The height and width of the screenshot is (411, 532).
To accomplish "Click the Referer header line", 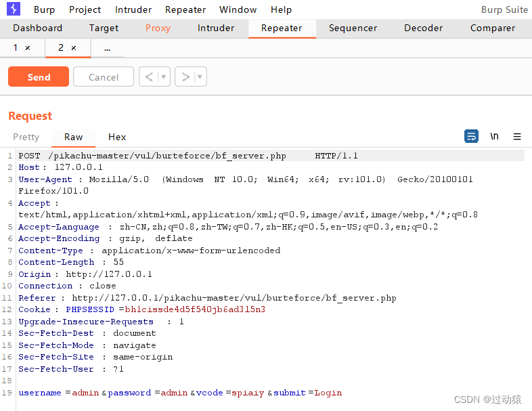I will [207, 298].
